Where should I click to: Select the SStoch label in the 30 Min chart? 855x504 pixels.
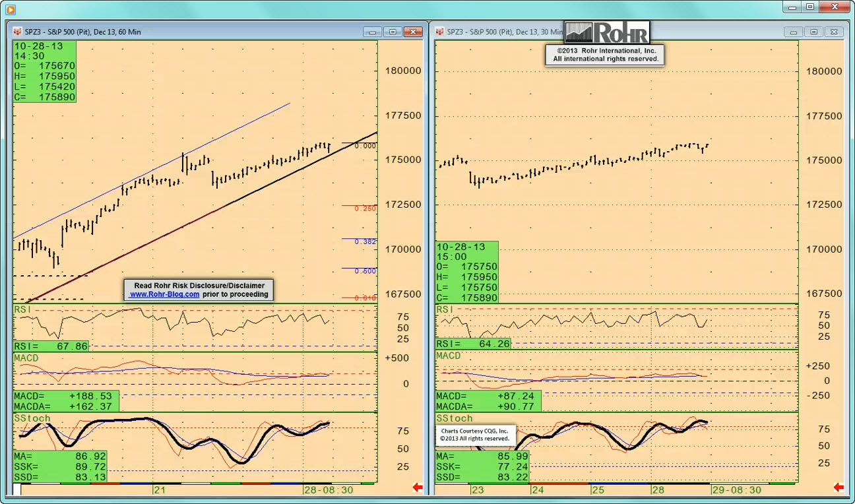pos(455,418)
